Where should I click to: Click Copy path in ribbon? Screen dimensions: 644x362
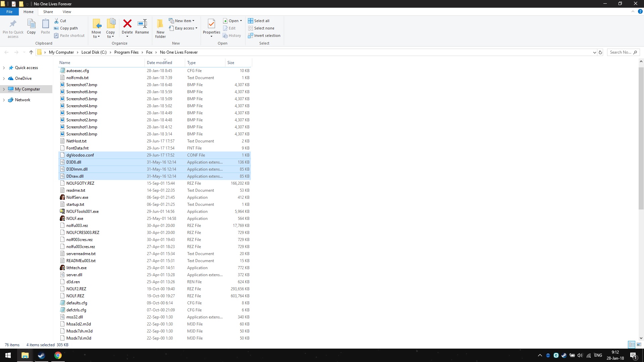tap(66, 28)
